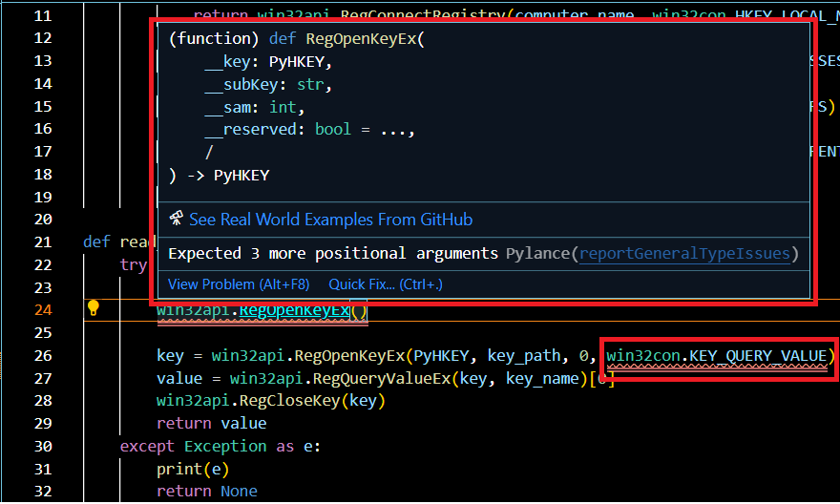This screenshot has height=504, width=840.
Task: Click 'except Exception as e:' on line 30
Action: point(220,447)
